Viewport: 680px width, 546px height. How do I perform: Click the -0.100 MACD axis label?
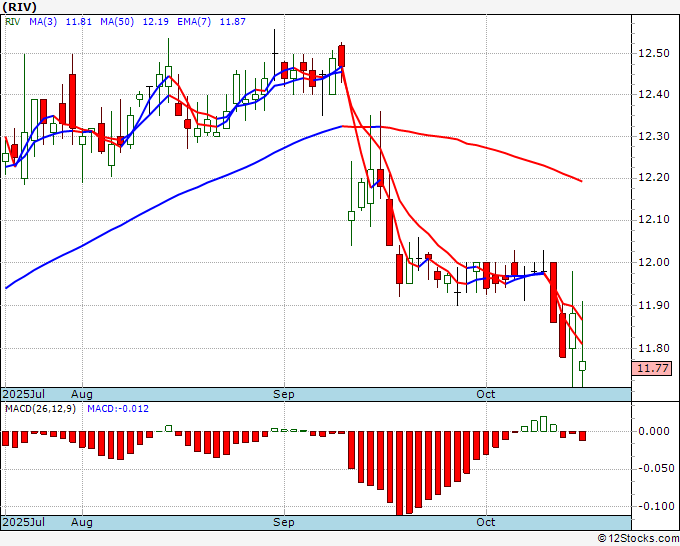[656, 506]
